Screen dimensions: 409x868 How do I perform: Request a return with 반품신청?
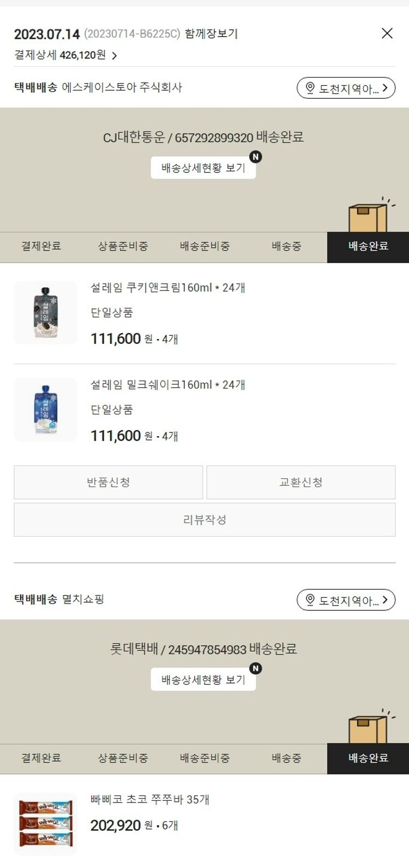(109, 483)
